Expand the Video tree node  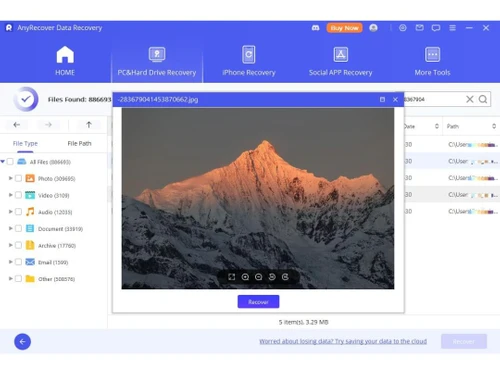point(10,195)
